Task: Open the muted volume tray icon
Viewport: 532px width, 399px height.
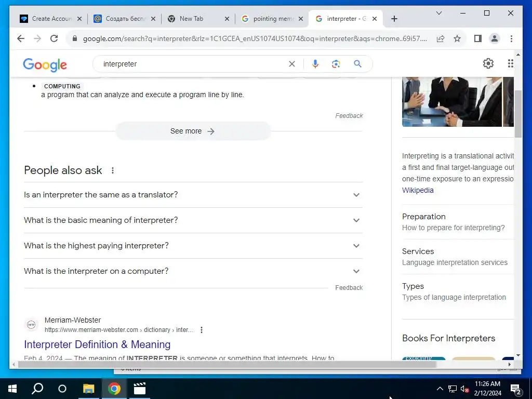Action: (x=464, y=389)
